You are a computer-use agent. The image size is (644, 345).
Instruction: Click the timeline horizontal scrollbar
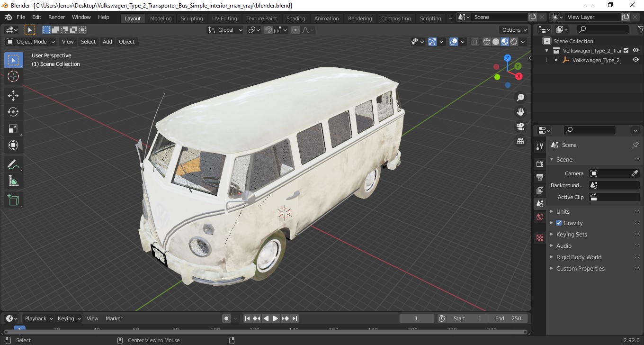[x=265, y=332]
